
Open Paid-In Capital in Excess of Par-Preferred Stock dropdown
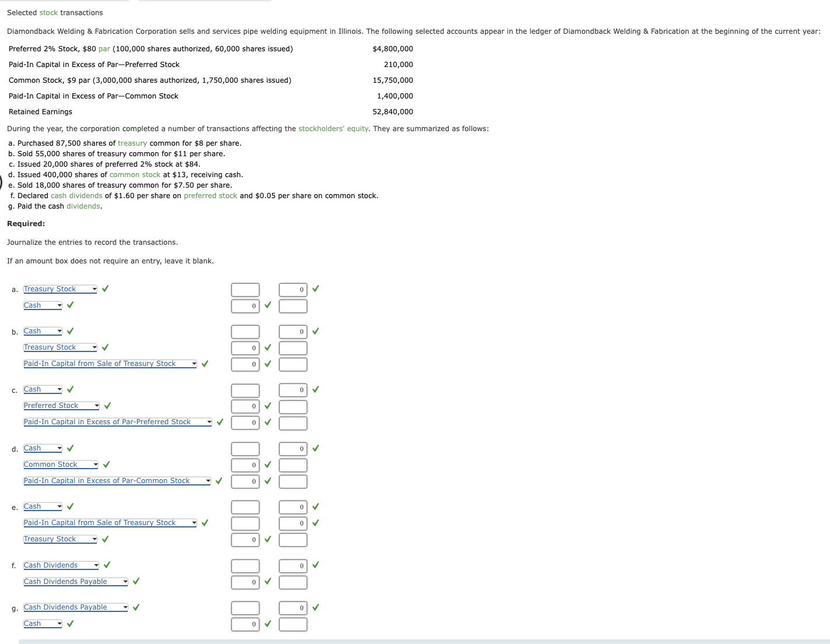click(x=118, y=422)
